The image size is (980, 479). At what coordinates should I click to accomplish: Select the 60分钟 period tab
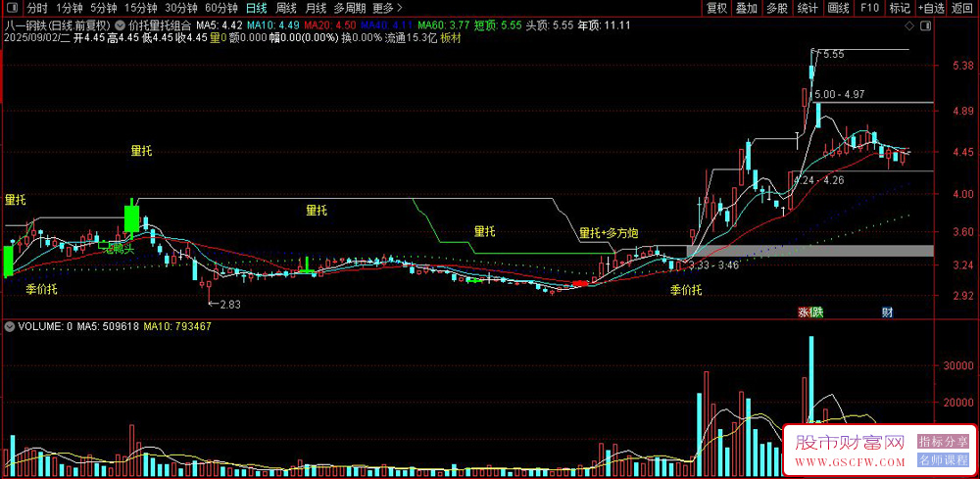pyautogui.click(x=221, y=8)
